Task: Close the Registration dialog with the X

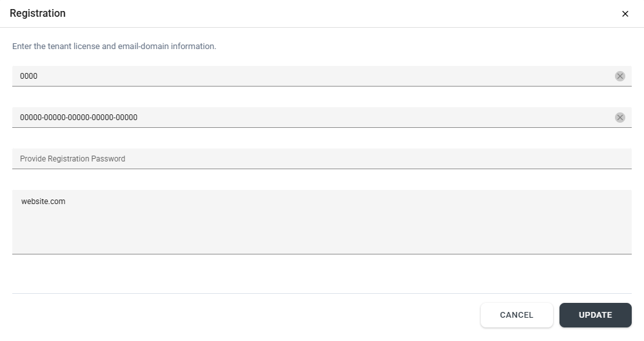Action: [625, 14]
